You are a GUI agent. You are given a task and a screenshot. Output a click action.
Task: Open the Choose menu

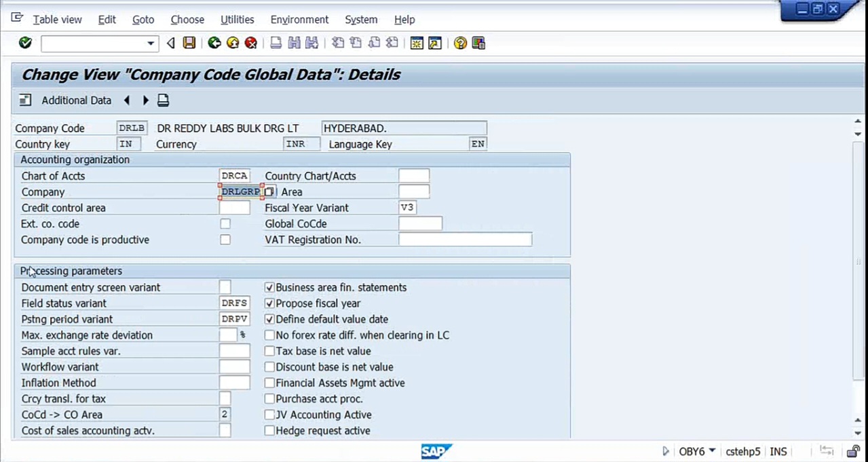point(187,20)
